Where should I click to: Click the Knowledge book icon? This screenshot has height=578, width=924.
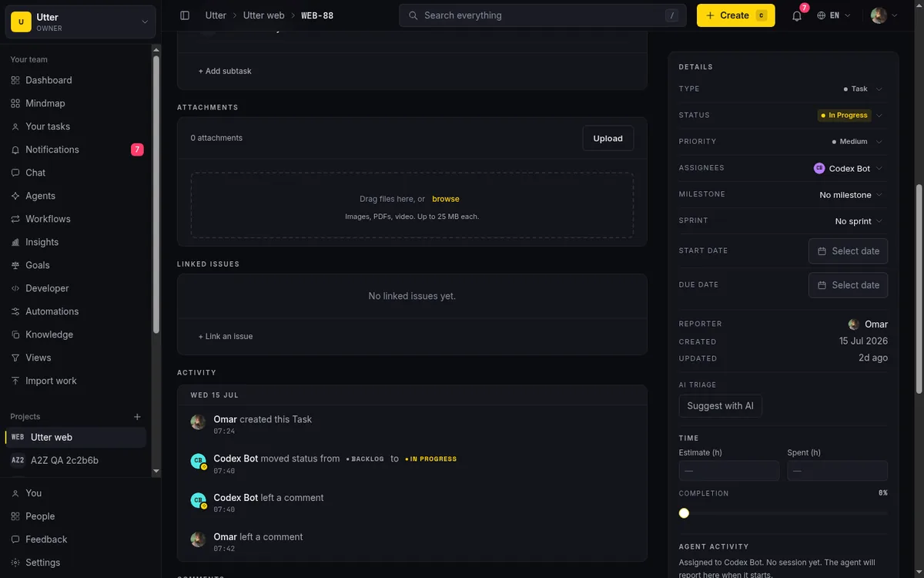pos(15,334)
